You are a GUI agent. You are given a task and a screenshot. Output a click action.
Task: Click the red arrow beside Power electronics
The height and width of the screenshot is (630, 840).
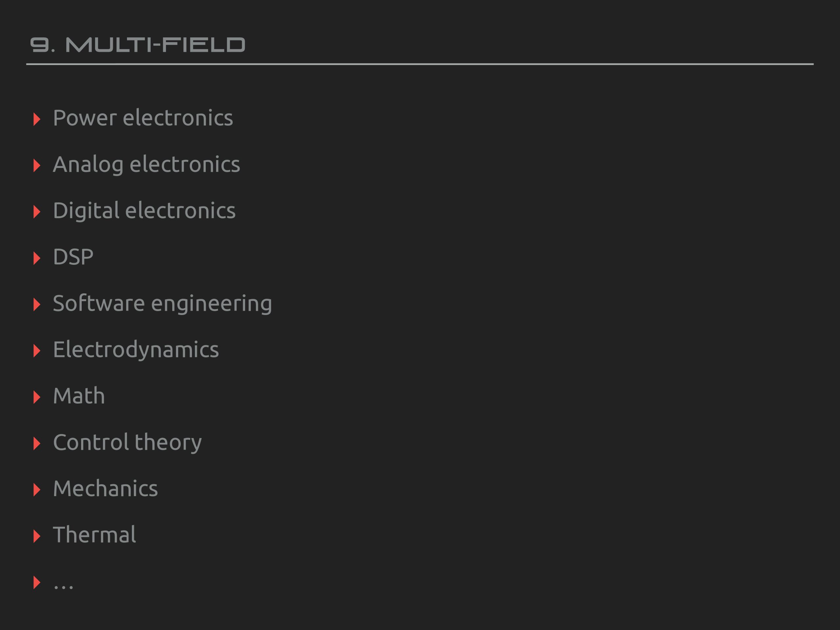pyautogui.click(x=37, y=119)
